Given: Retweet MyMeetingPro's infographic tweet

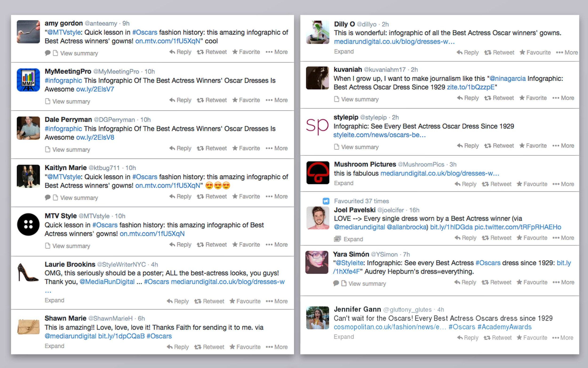Looking at the screenshot, I should (211, 100).
